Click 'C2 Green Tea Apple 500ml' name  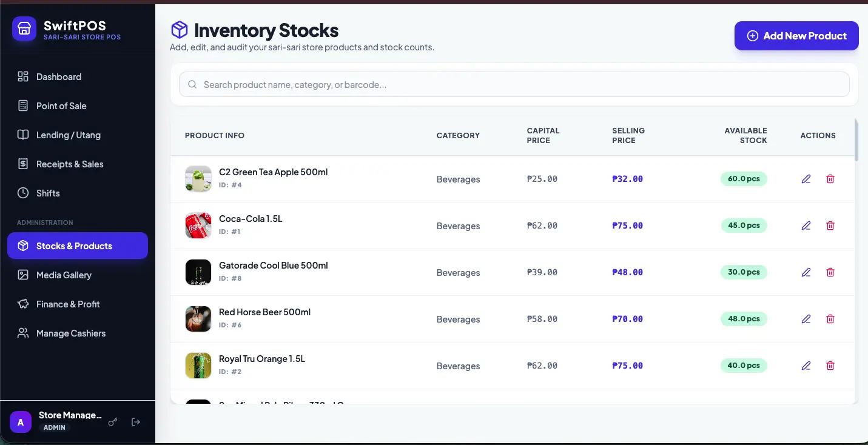(x=273, y=172)
